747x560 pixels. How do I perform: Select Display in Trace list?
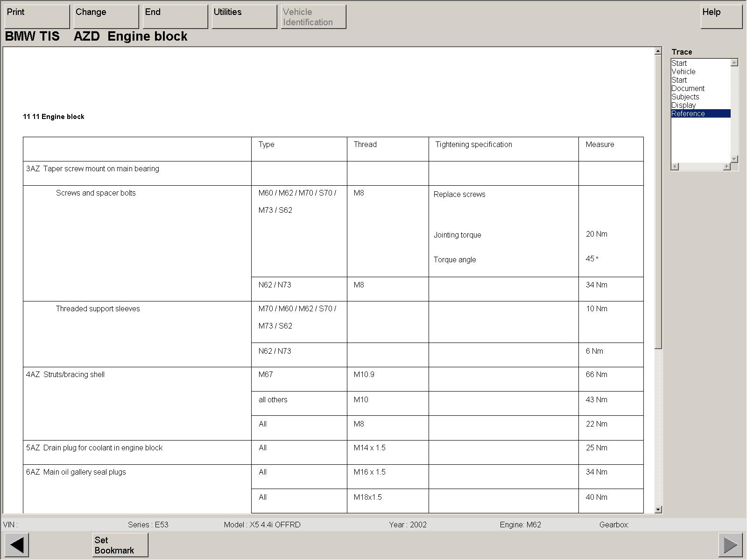(684, 105)
